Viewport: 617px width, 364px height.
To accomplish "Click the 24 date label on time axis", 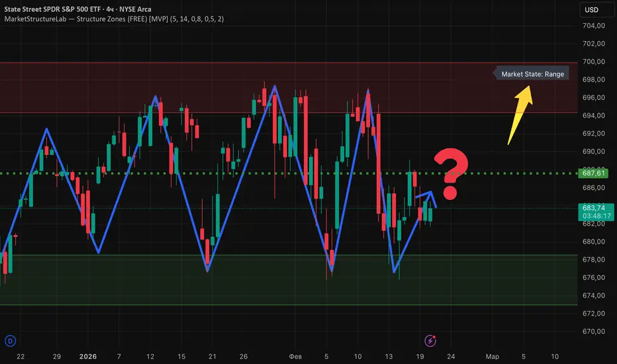I will 451,357.
